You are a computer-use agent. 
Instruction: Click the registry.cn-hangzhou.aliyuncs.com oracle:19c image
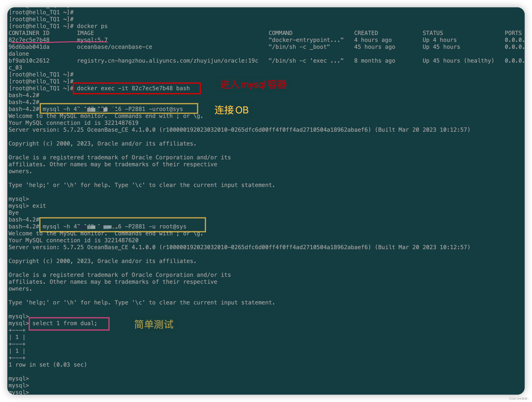pyautogui.click(x=168, y=61)
